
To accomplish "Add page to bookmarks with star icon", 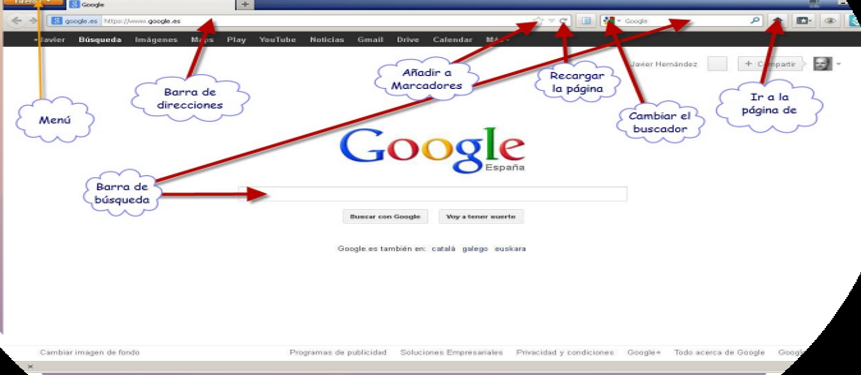I will pos(538,21).
